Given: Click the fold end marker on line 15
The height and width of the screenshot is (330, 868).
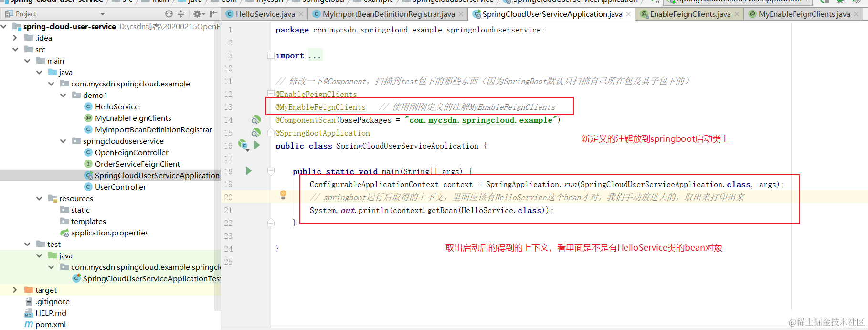Looking at the screenshot, I should [x=271, y=133].
